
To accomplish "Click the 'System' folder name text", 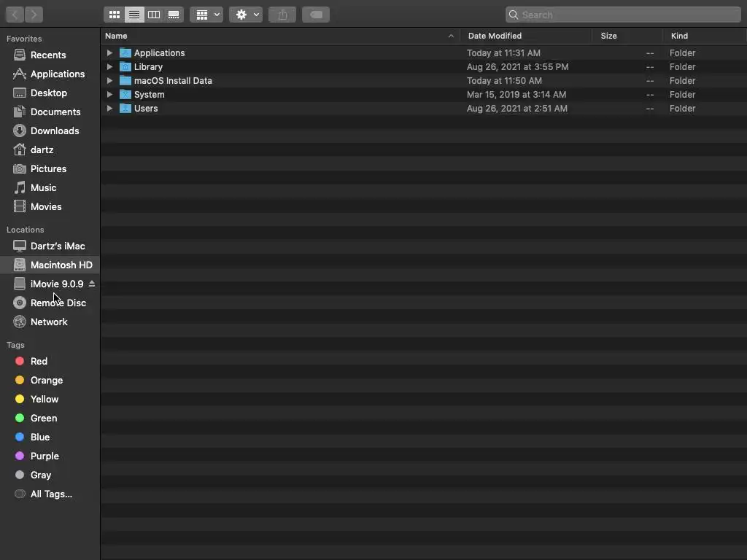I will 149,94.
